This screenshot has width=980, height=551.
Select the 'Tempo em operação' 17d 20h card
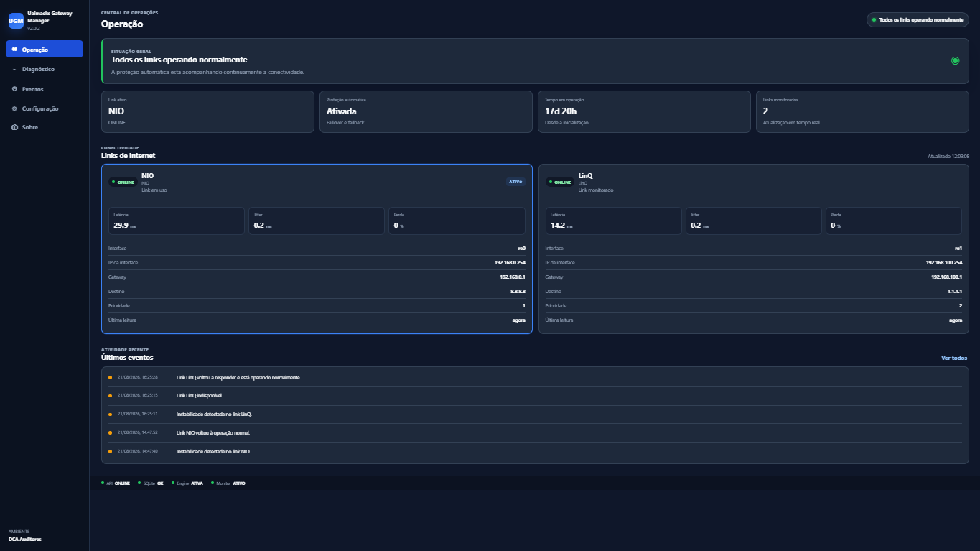point(644,111)
